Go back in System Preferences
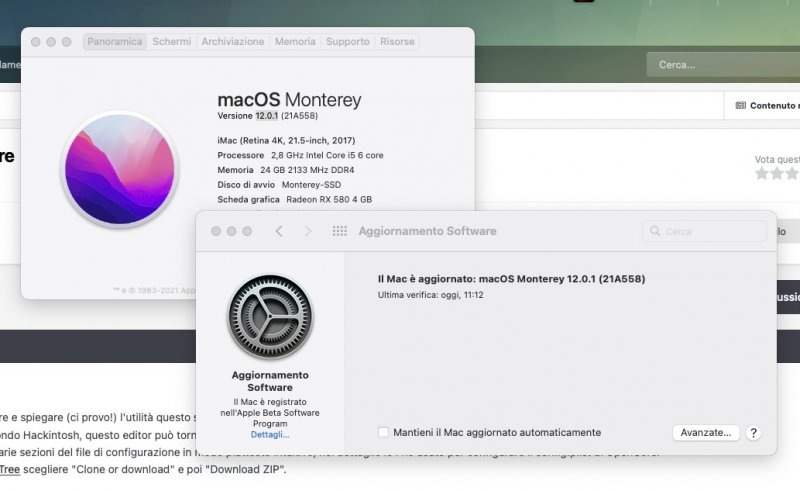The width and height of the screenshot is (800, 491). [x=279, y=231]
